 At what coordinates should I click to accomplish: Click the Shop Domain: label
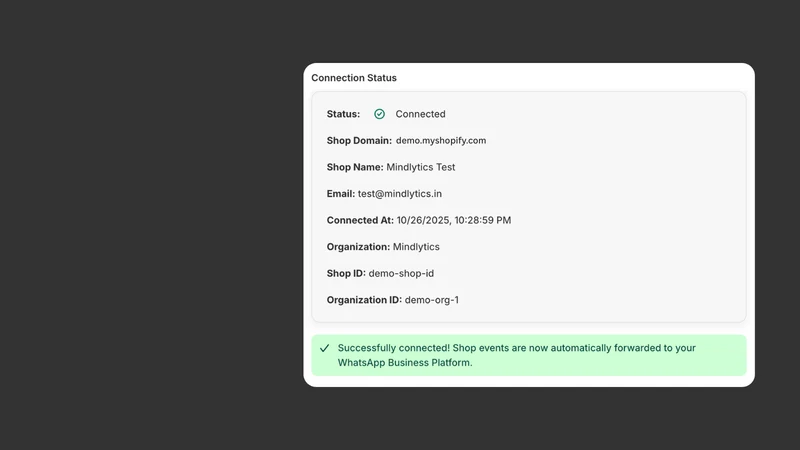click(x=359, y=140)
